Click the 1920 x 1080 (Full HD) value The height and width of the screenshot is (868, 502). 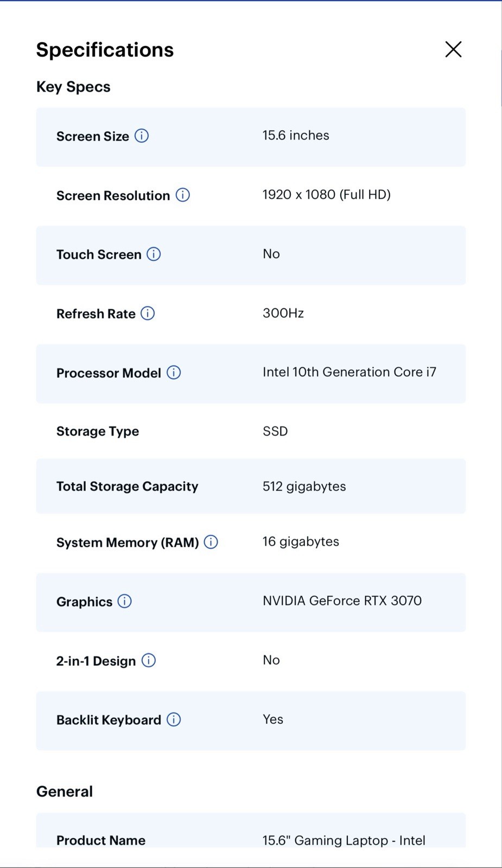[327, 195]
